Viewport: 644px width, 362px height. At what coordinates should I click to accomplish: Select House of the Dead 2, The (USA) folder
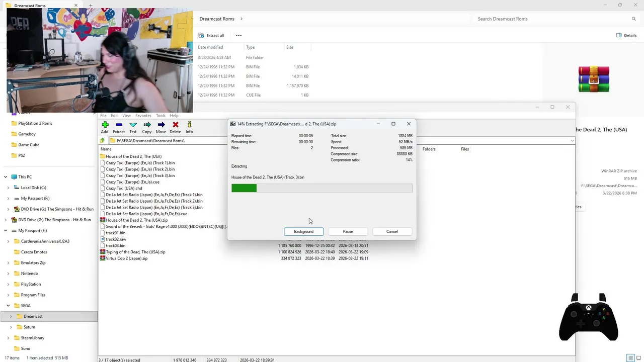point(133,156)
